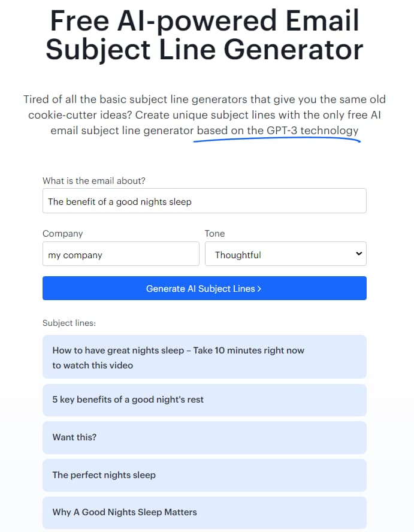Click the blue hand-drawn underline decoration
This screenshot has height=532, width=414.
(x=278, y=140)
